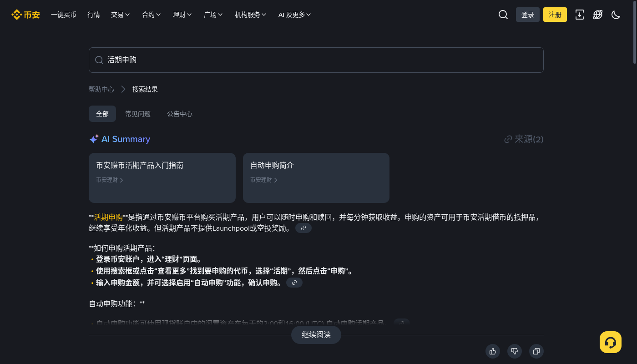
Task: Go to 帮助中心 via breadcrumb
Action: pos(101,89)
